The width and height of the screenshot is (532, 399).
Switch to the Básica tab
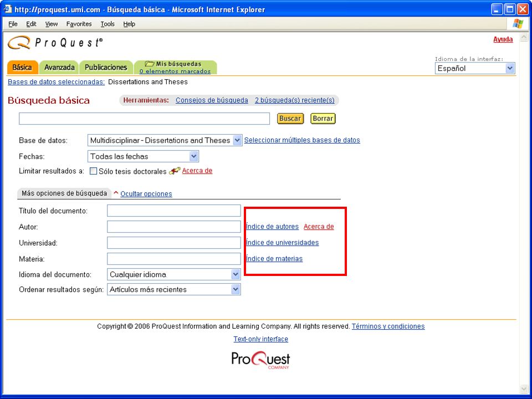click(x=22, y=67)
